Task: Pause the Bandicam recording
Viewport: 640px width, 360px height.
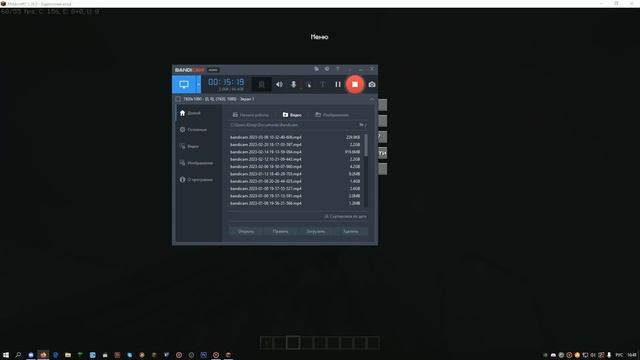Action: 338,84
